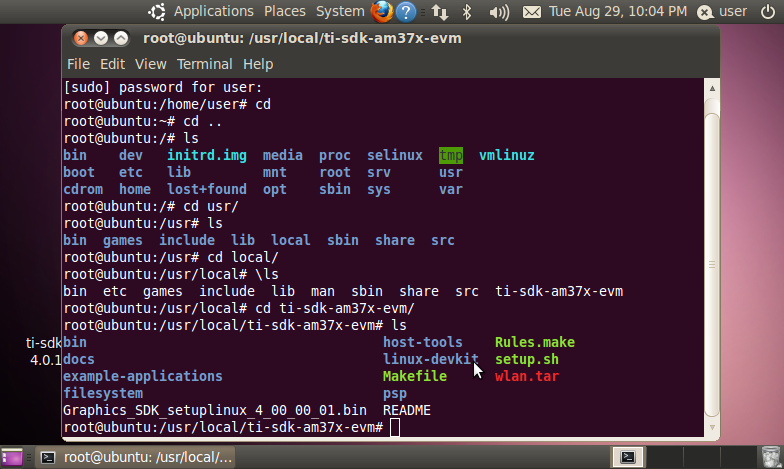Click the terminal cursor at the prompt
This screenshot has height=469, width=784.
pos(394,428)
